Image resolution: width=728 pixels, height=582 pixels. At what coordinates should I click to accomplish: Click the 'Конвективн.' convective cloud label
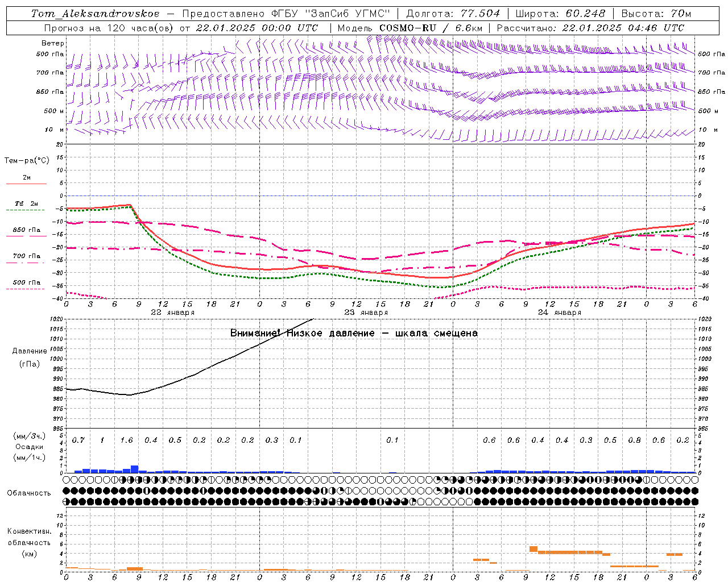coord(30,531)
